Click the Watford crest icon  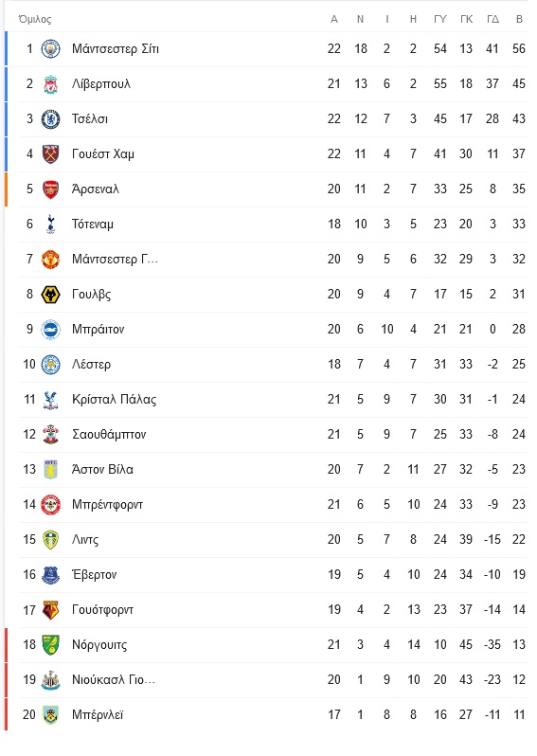click(x=50, y=610)
